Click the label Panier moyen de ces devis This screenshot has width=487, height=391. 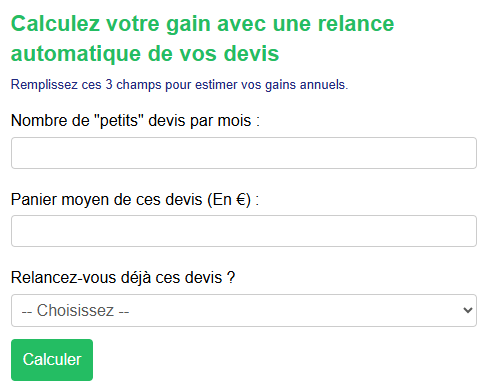[x=135, y=200]
